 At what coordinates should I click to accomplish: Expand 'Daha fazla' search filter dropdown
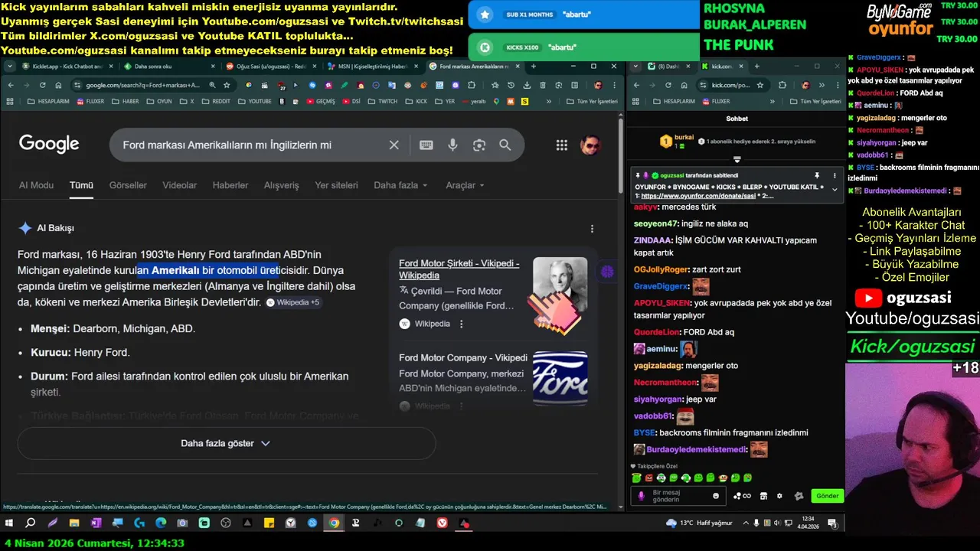(x=400, y=185)
